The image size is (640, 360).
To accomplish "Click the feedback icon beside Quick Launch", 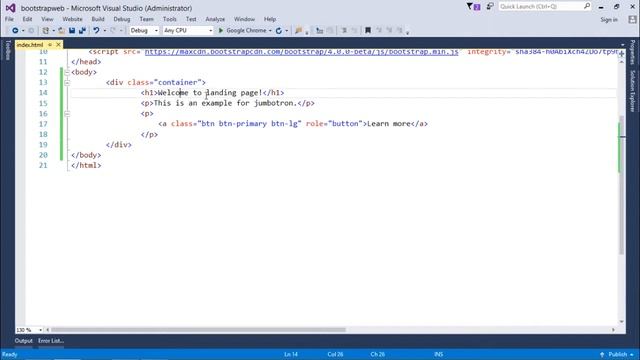I will 490,7.
